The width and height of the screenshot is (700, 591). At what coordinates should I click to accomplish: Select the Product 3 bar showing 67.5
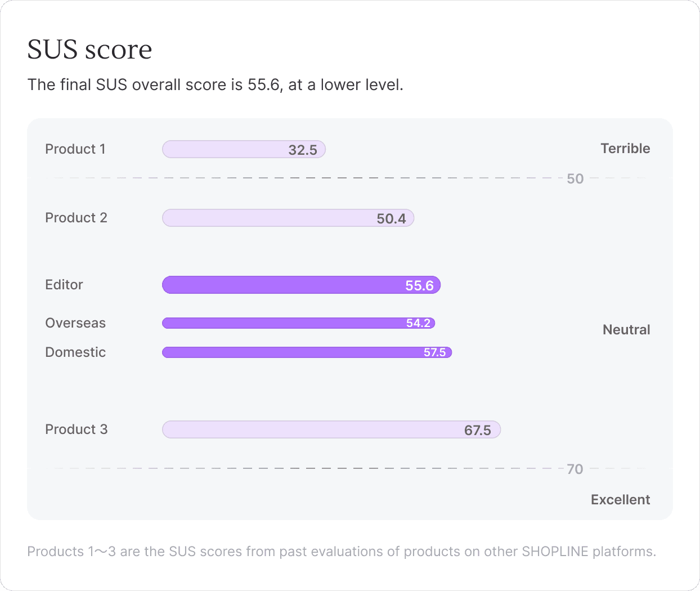pos(331,429)
